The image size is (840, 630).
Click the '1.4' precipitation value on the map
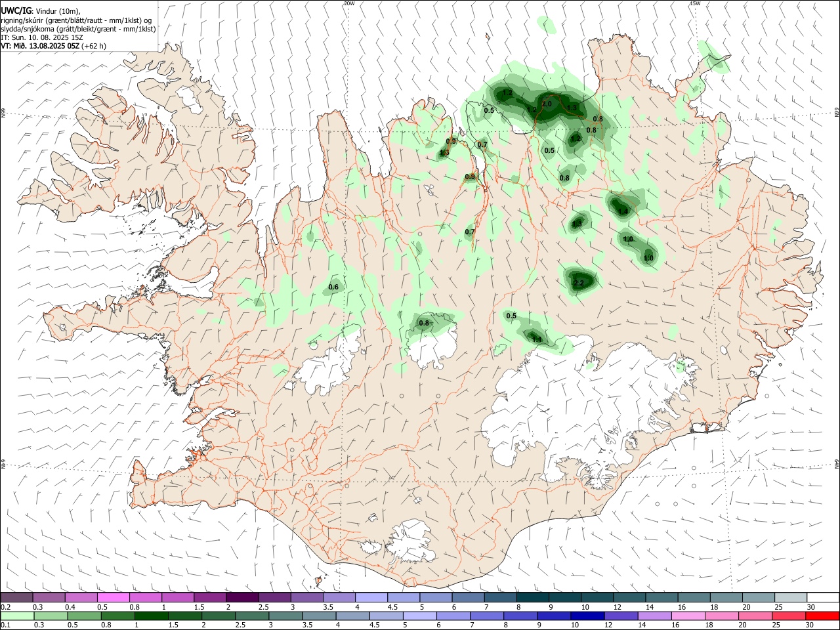click(x=623, y=211)
